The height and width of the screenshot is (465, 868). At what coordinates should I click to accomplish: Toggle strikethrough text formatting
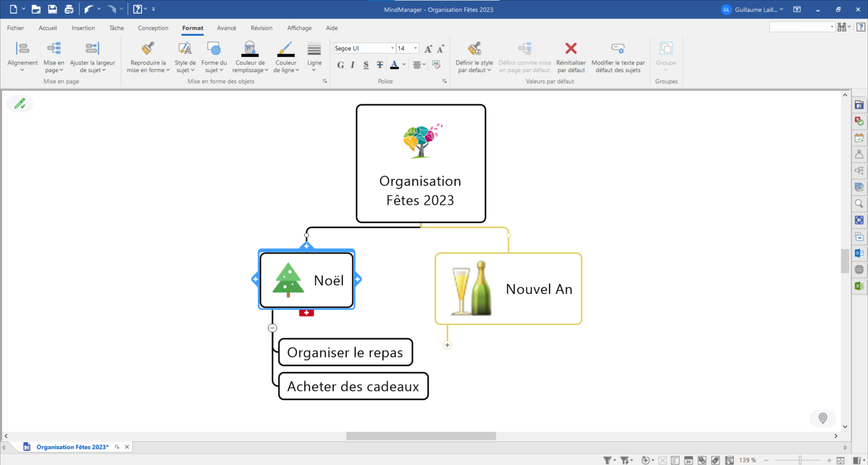coord(380,65)
